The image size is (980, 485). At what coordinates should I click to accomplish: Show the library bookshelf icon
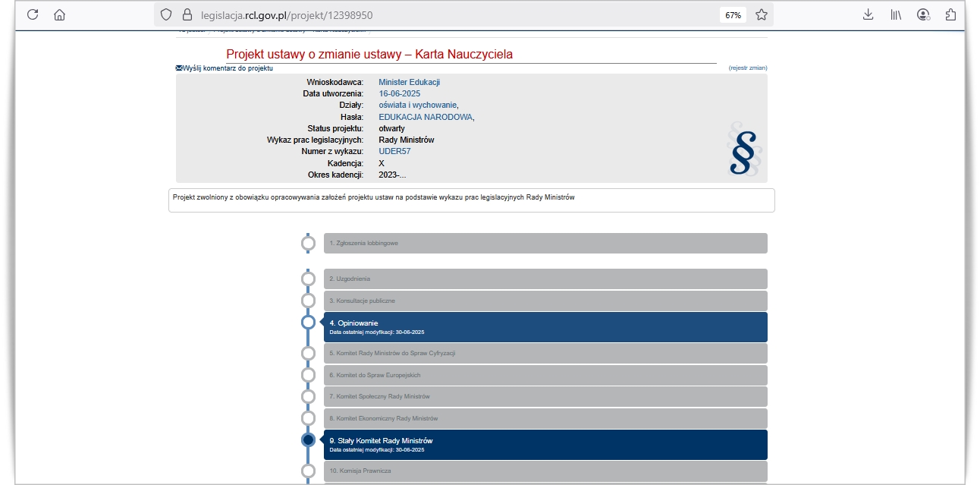[896, 15]
